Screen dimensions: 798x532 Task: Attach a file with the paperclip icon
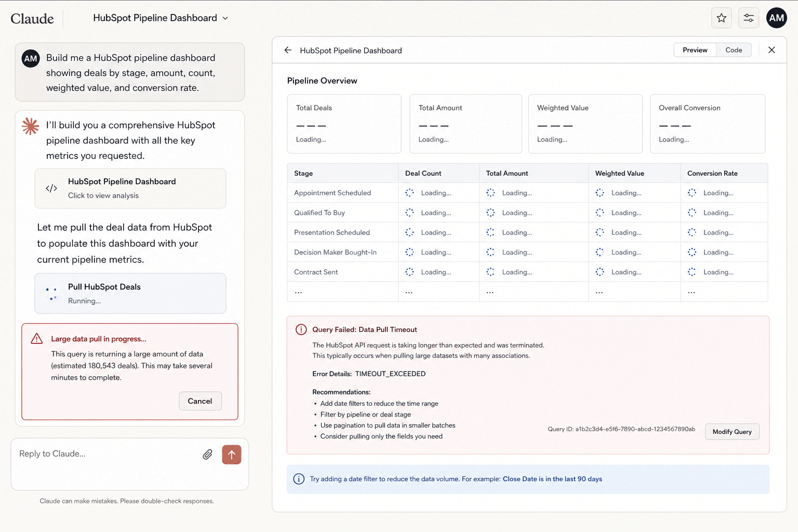[207, 455]
